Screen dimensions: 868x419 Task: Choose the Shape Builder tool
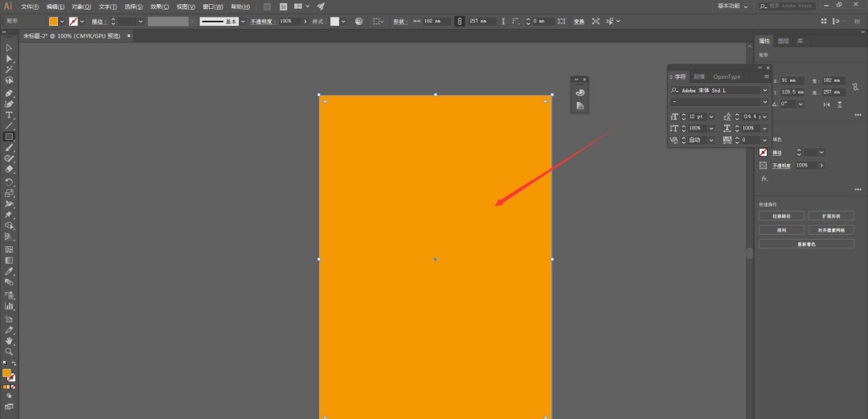pyautogui.click(x=9, y=226)
